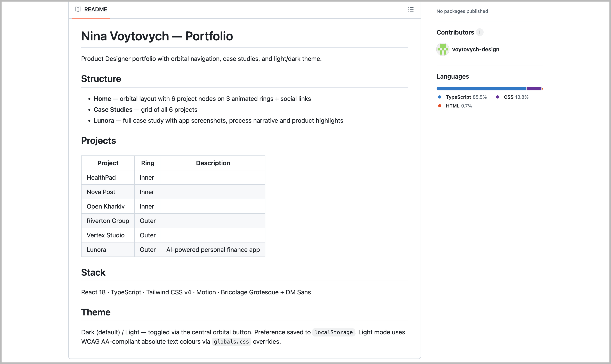The image size is (611, 364).
Task: Click the 'Product Designer portfolio' description paragraph
Action: [x=201, y=59]
